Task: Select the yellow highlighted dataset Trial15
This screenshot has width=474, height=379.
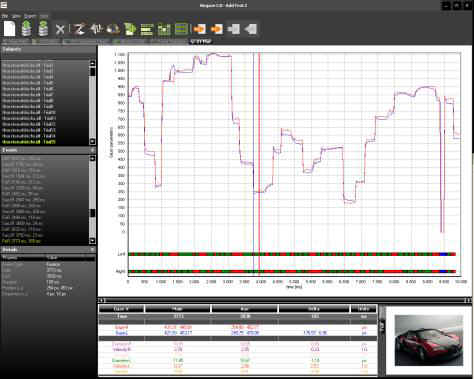Action: click(x=28, y=142)
